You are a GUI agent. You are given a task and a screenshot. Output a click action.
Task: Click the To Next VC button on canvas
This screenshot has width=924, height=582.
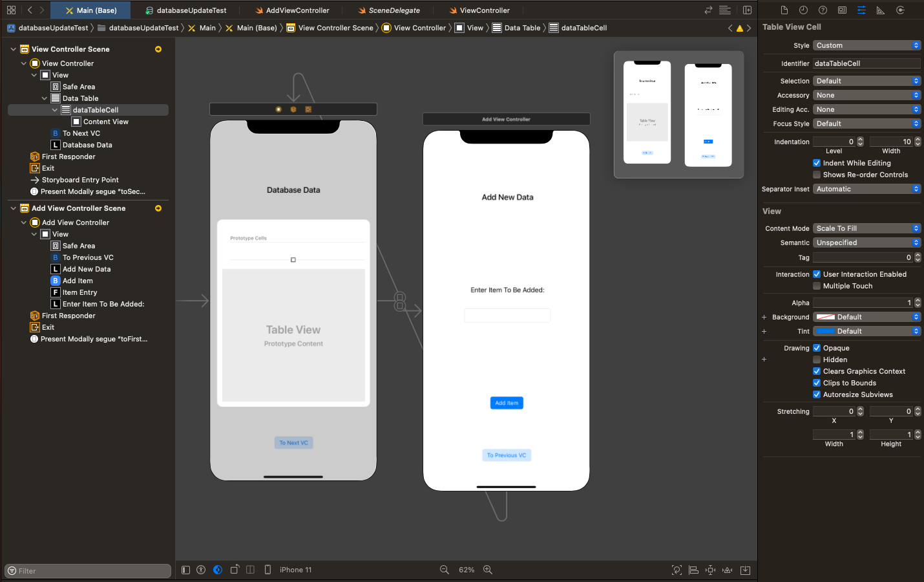point(294,443)
